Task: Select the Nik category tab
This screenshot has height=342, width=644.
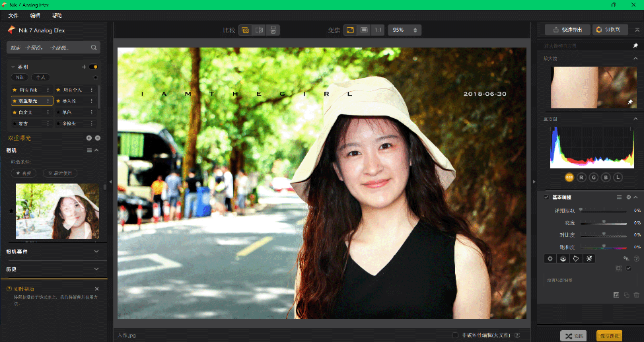Action: click(20, 77)
